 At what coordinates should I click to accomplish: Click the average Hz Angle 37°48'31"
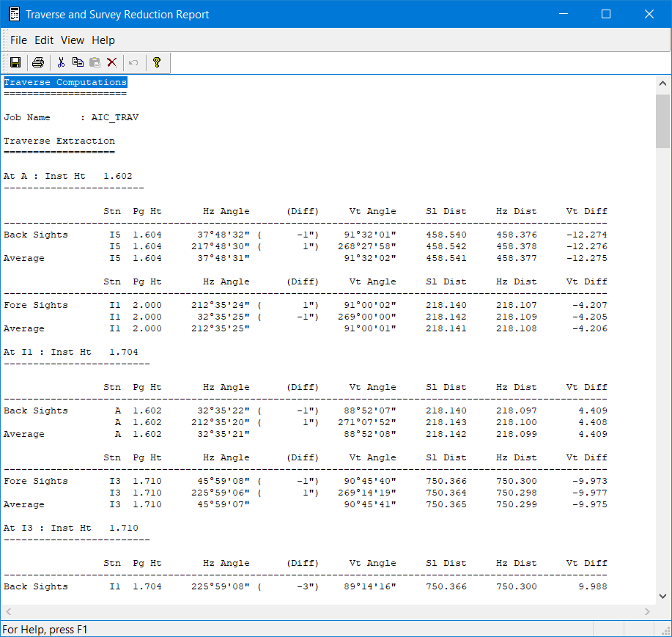pyautogui.click(x=224, y=258)
